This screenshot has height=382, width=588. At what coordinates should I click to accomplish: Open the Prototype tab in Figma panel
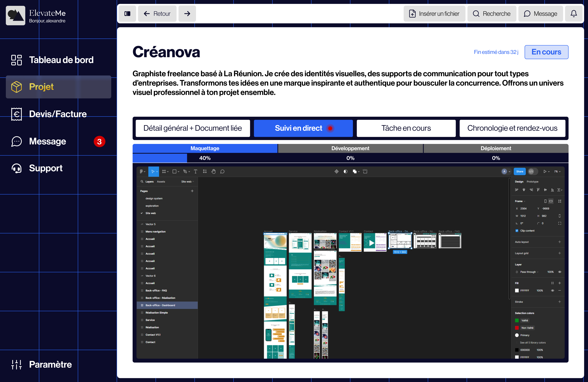click(532, 182)
